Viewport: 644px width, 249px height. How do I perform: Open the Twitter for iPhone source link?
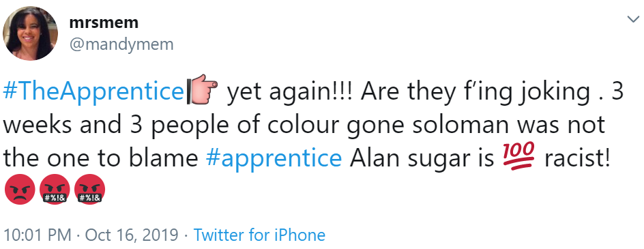(259, 235)
